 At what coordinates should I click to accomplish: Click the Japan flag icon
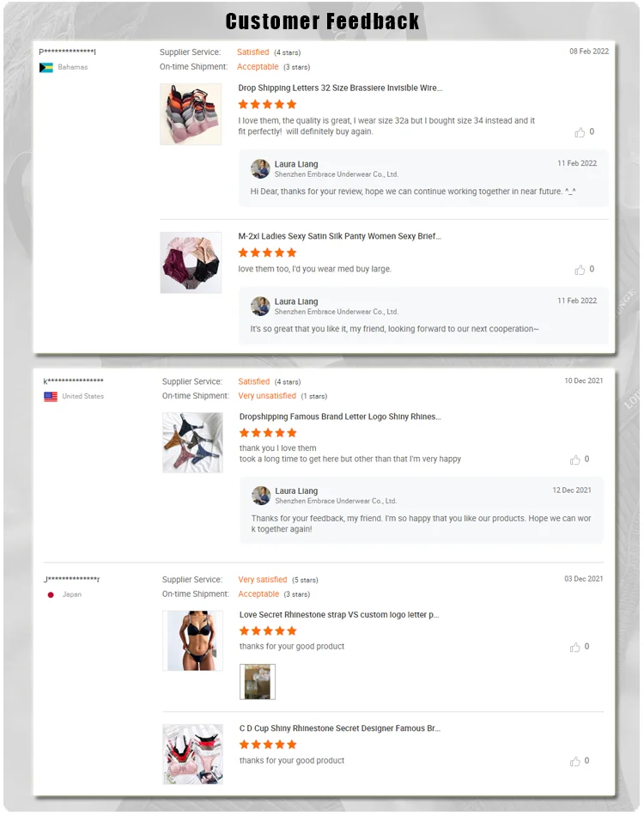pos(51,595)
